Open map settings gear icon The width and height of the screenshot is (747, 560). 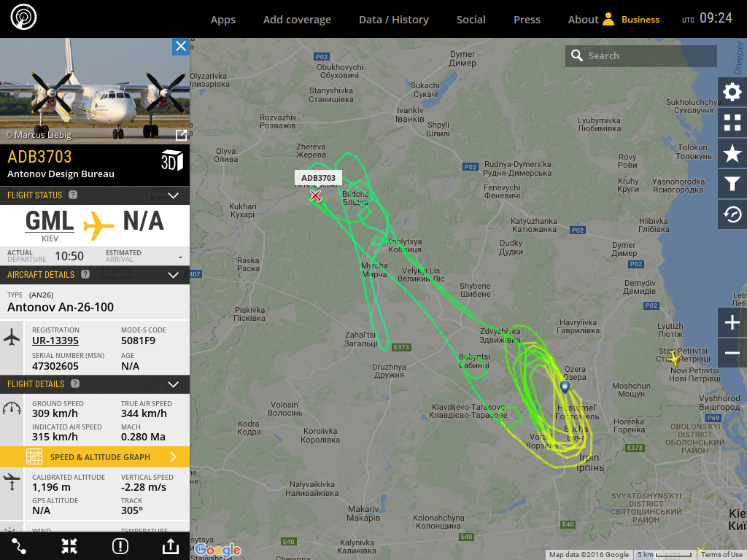click(x=732, y=92)
